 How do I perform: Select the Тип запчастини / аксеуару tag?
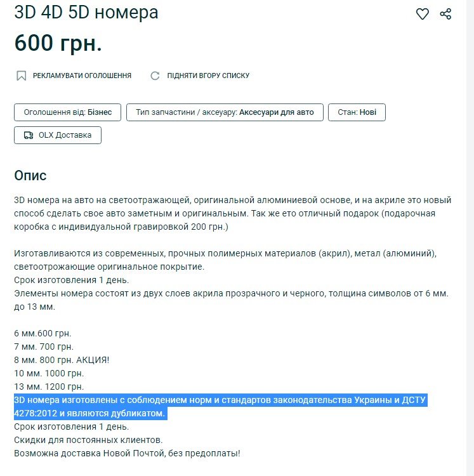[x=225, y=112]
